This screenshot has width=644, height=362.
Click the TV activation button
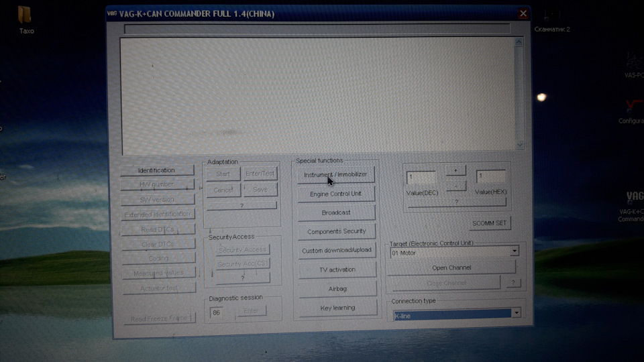337,269
